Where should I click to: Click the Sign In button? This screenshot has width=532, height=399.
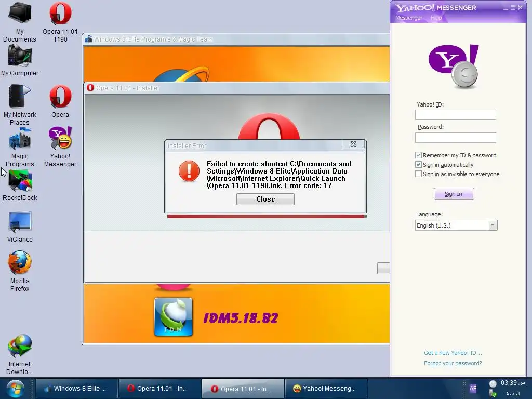click(x=454, y=194)
